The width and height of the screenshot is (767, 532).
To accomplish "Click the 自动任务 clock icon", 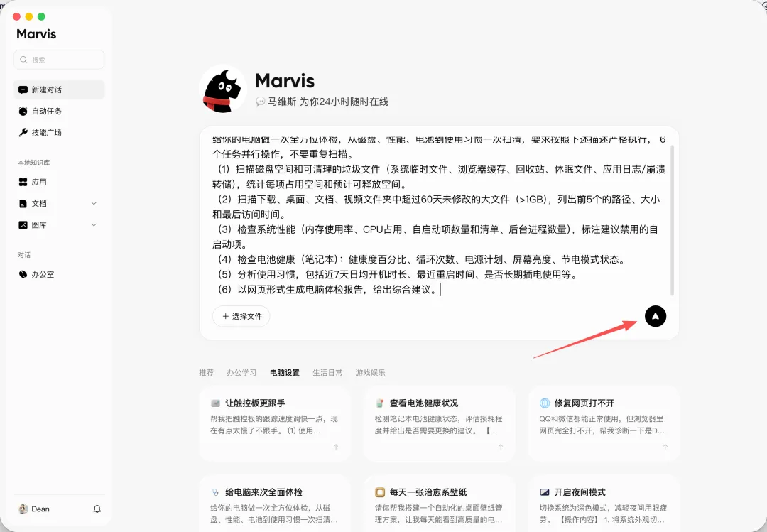I will point(23,111).
